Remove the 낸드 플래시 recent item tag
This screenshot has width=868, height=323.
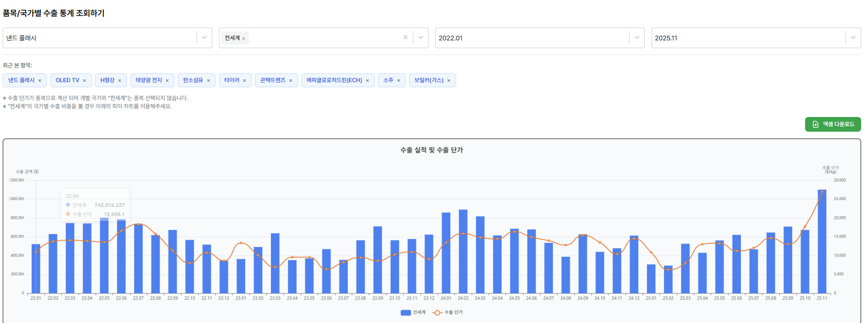tap(40, 81)
